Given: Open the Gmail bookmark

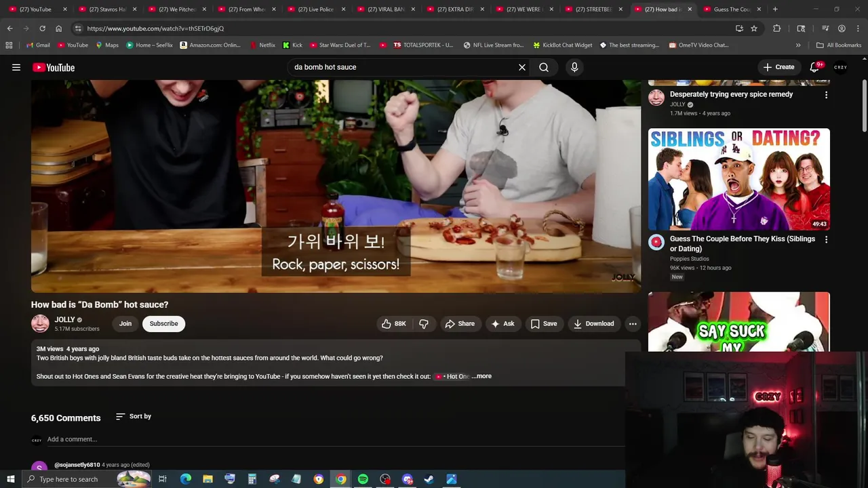Looking at the screenshot, I should [x=38, y=45].
